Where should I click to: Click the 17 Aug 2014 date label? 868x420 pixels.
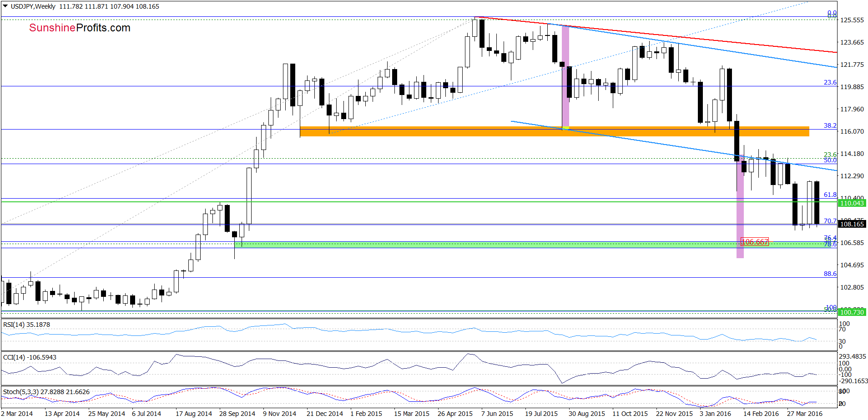[194, 414]
